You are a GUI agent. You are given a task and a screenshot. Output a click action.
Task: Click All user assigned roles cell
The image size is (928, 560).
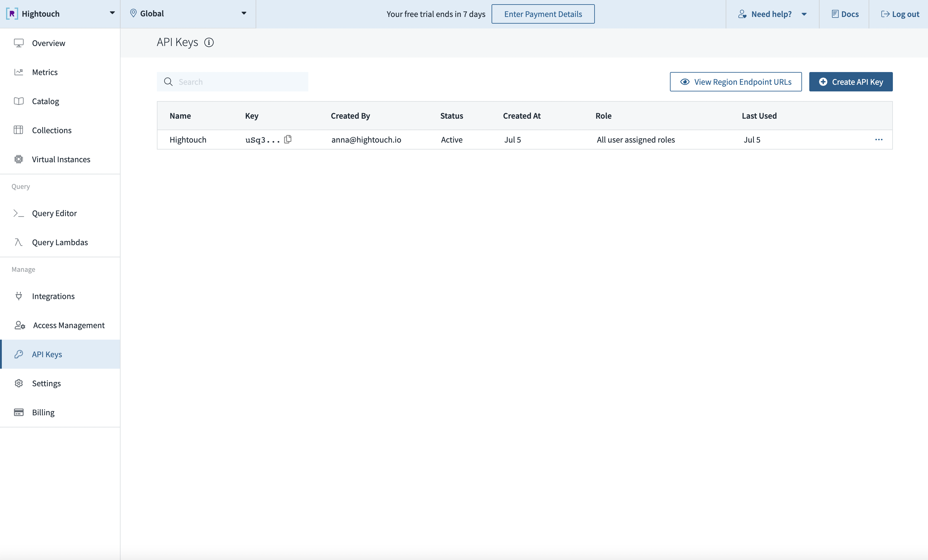coord(636,140)
